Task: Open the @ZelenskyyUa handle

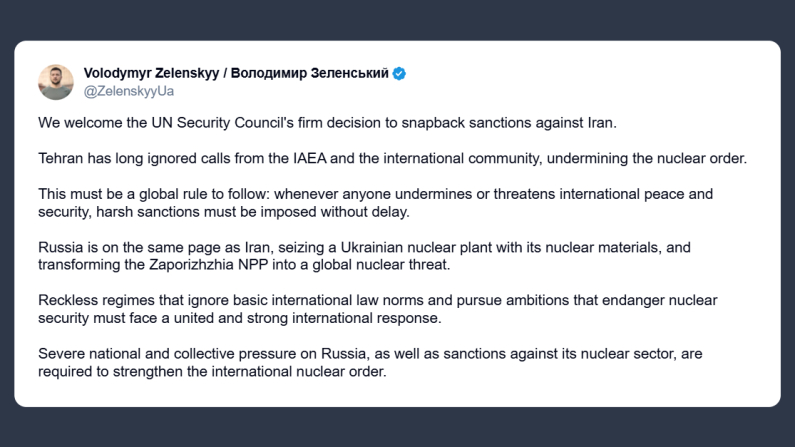Action: pyautogui.click(x=129, y=91)
